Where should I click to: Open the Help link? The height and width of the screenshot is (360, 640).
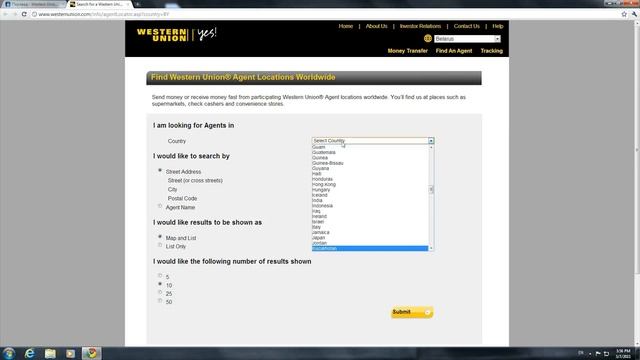498,26
